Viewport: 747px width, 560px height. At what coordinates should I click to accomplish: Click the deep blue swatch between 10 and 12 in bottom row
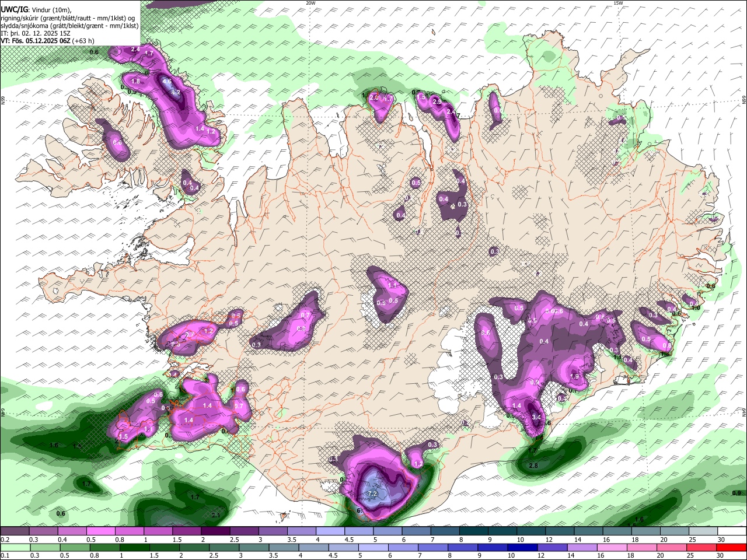(x=523, y=547)
